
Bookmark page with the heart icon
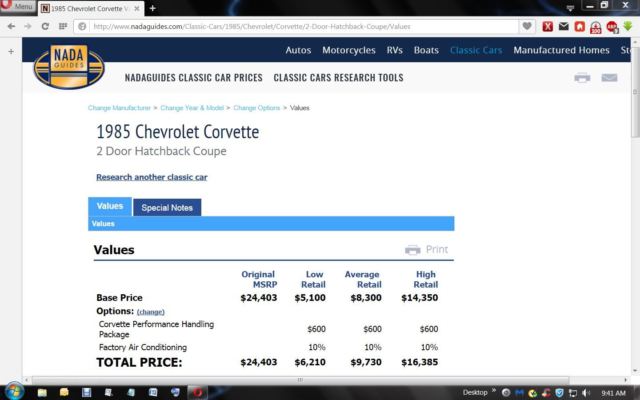[527, 27]
